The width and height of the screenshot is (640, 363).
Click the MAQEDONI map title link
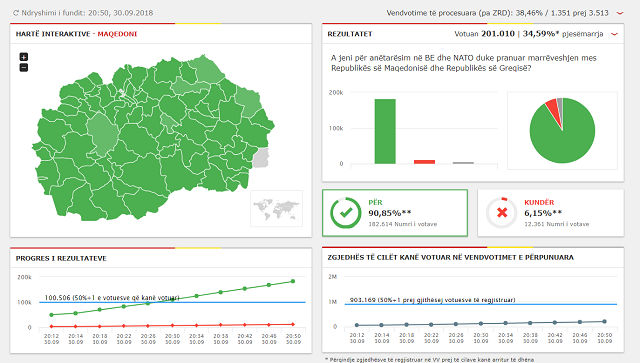coord(117,34)
